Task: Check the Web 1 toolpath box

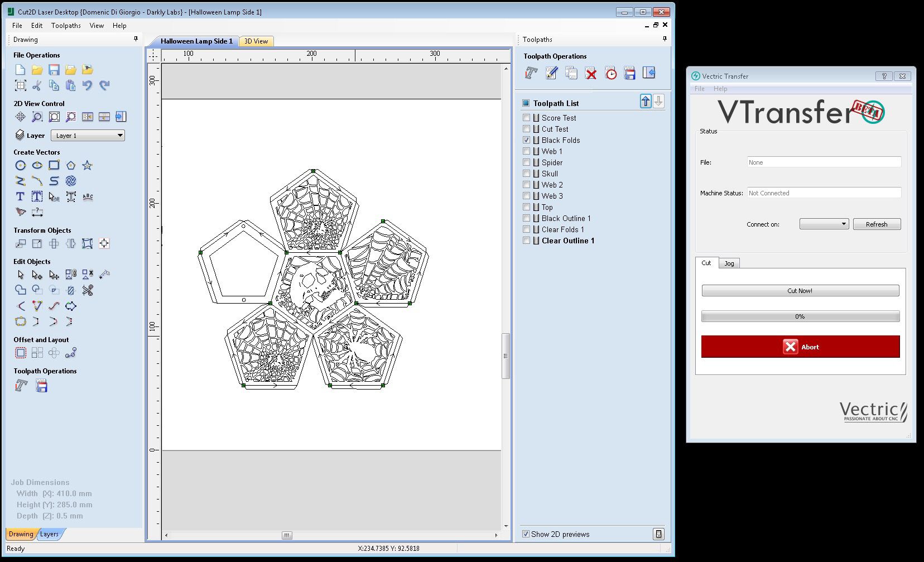Action: coord(526,151)
